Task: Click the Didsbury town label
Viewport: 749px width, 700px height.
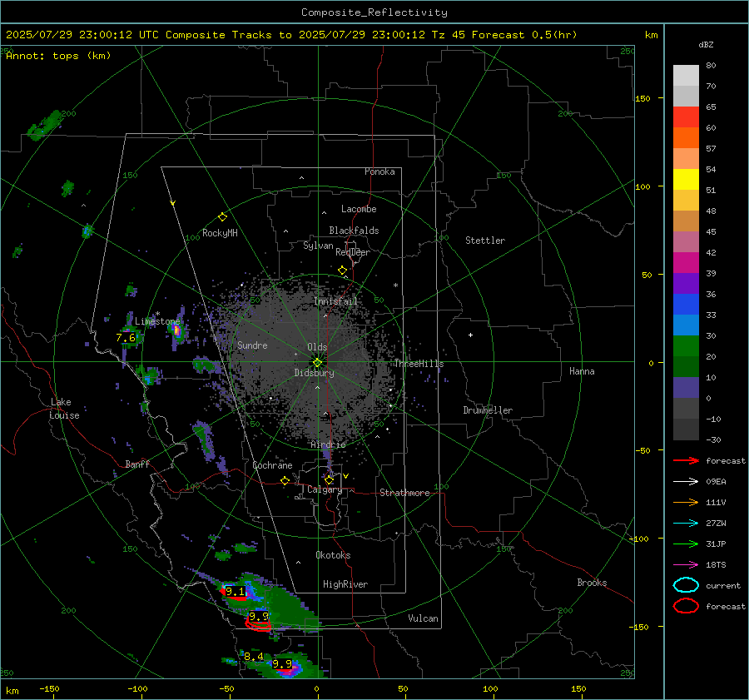Action: [314, 373]
